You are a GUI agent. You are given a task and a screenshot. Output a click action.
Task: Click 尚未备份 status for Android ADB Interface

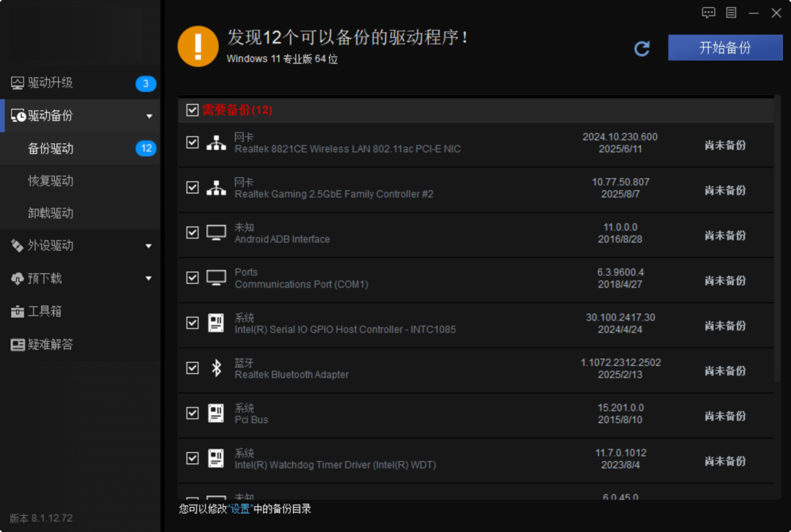click(725, 236)
